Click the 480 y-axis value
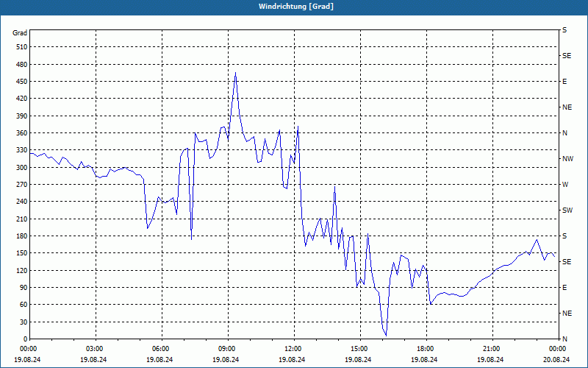The width and height of the screenshot is (588, 368). 22,64
